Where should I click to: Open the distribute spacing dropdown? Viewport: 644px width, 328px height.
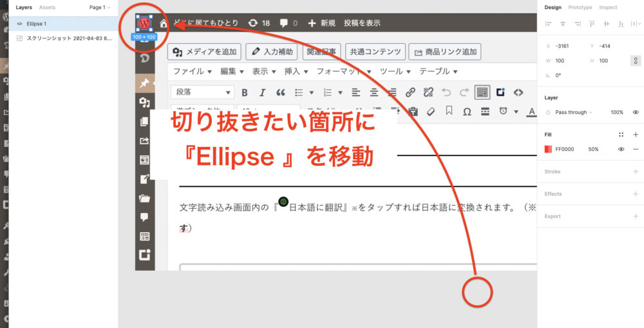(636, 24)
